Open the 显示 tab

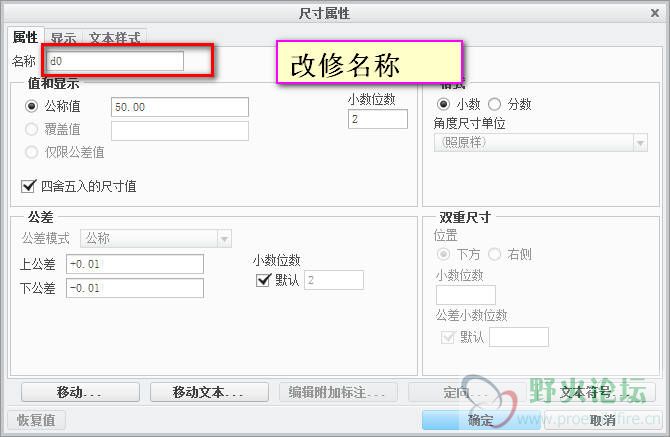tap(63, 38)
